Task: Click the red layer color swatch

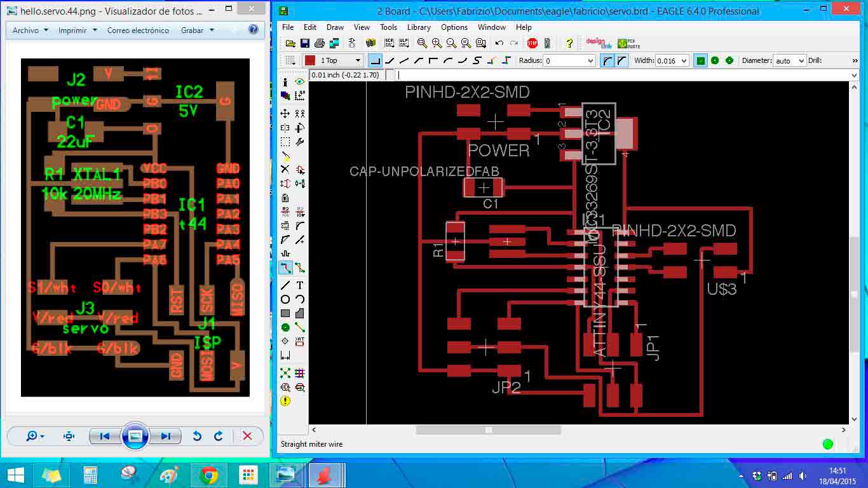Action: [310, 60]
